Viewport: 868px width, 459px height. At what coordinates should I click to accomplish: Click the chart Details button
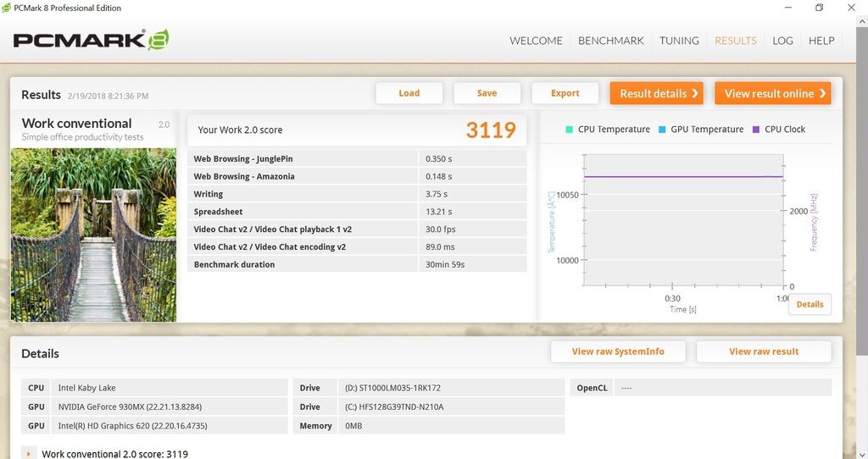pyautogui.click(x=810, y=304)
